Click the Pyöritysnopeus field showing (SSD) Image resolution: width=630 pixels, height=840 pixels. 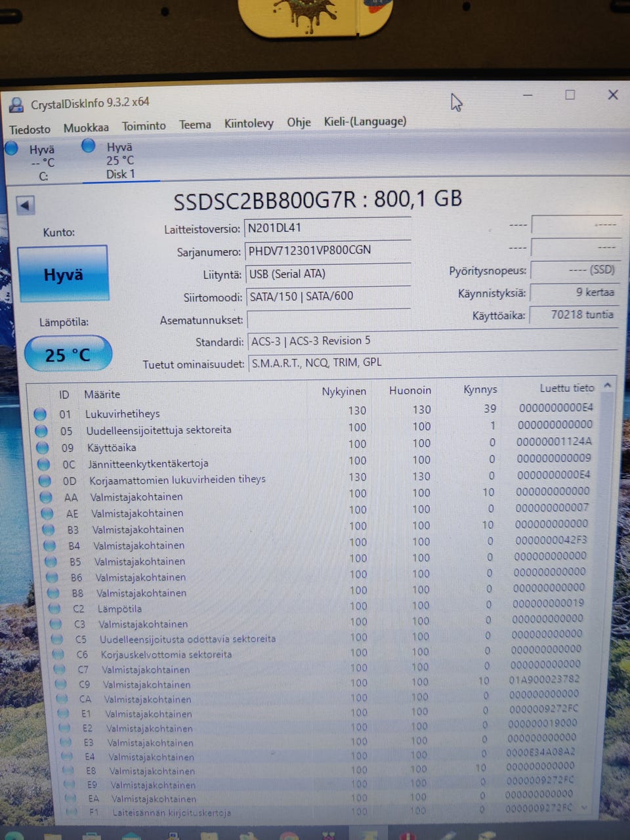[574, 270]
